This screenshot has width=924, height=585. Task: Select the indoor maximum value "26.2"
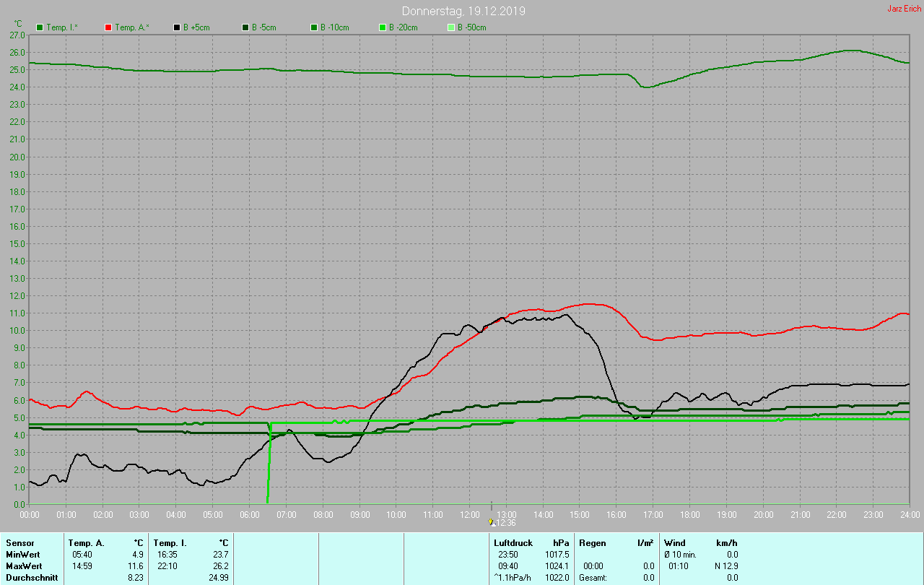tap(221, 566)
